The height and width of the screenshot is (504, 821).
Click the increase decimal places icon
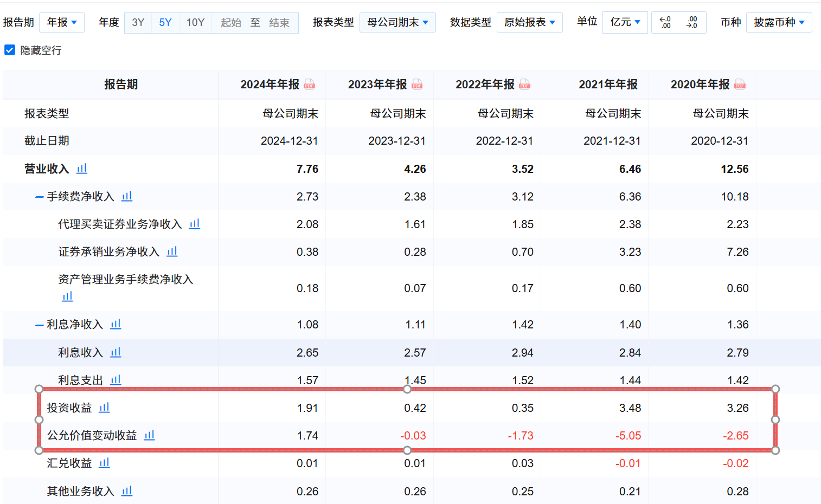692,22
